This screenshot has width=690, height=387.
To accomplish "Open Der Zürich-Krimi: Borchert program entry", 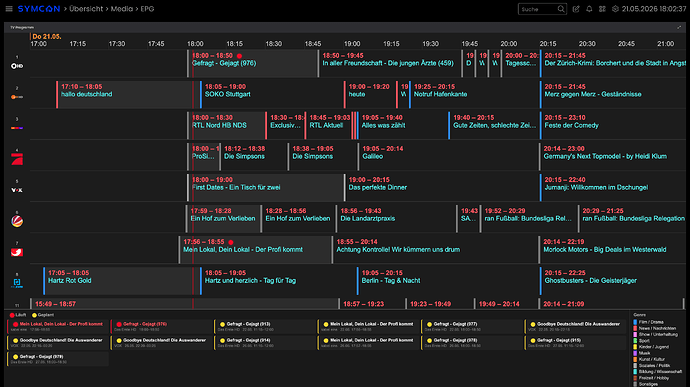I will click(x=613, y=63).
